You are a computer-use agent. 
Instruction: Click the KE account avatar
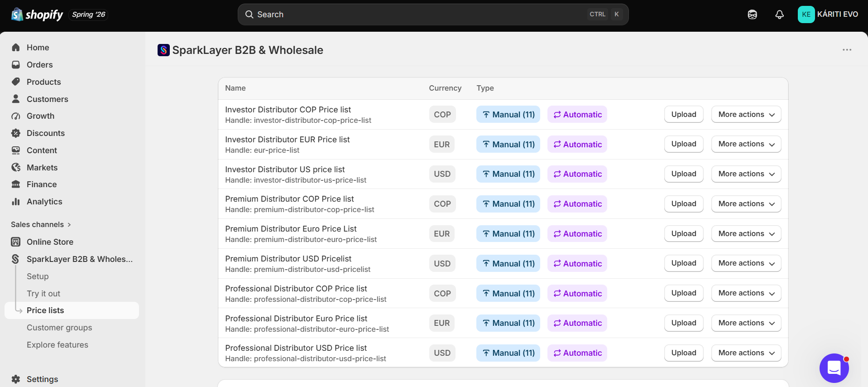point(806,15)
